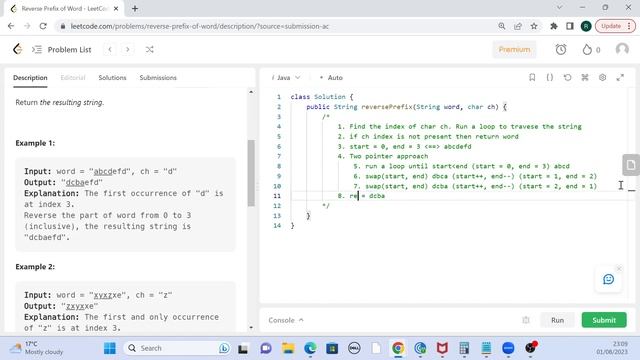Click the scroll up arrow in description panel

coord(251,92)
